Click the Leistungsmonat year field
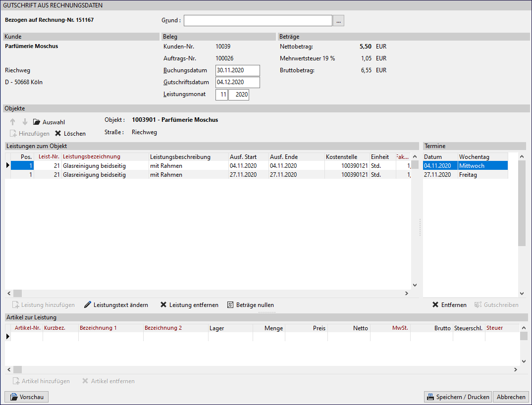Image resolution: width=532 pixels, height=405 pixels. (x=239, y=95)
